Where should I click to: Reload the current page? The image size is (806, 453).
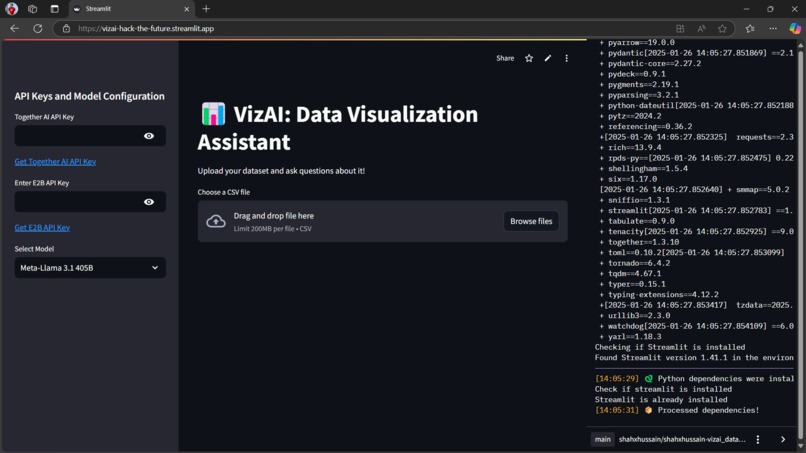[x=38, y=28]
